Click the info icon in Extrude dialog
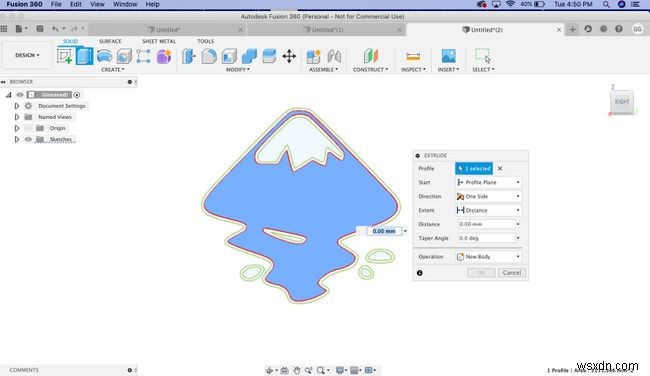This screenshot has width=650, height=376. click(420, 273)
